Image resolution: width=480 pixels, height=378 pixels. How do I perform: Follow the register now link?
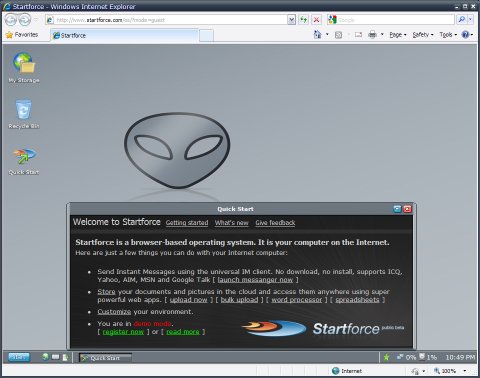pyautogui.click(x=123, y=332)
